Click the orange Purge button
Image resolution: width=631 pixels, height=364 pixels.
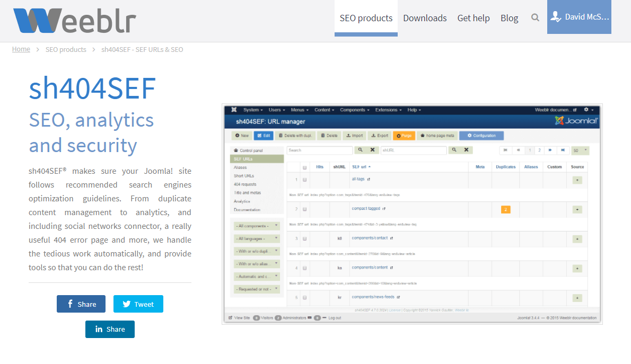point(404,136)
